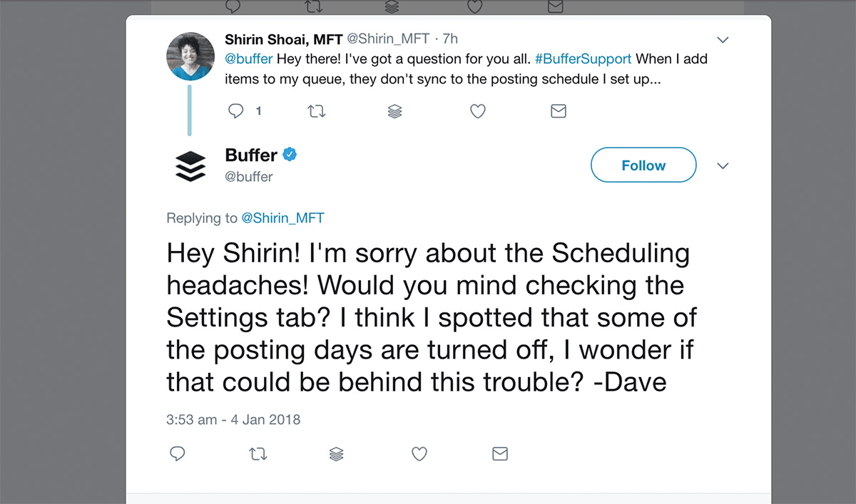Retweet Buffer's reply tweet
This screenshot has width=856, height=504.
tap(258, 453)
